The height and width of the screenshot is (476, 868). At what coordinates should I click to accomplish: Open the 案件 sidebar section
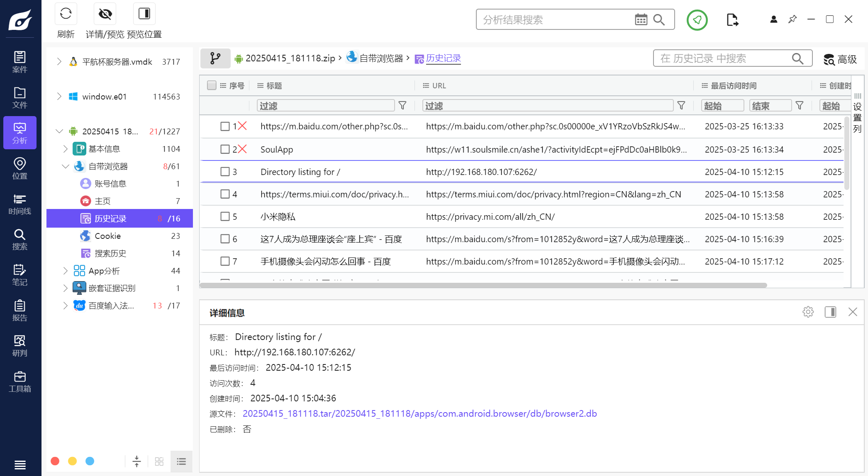tap(20, 62)
